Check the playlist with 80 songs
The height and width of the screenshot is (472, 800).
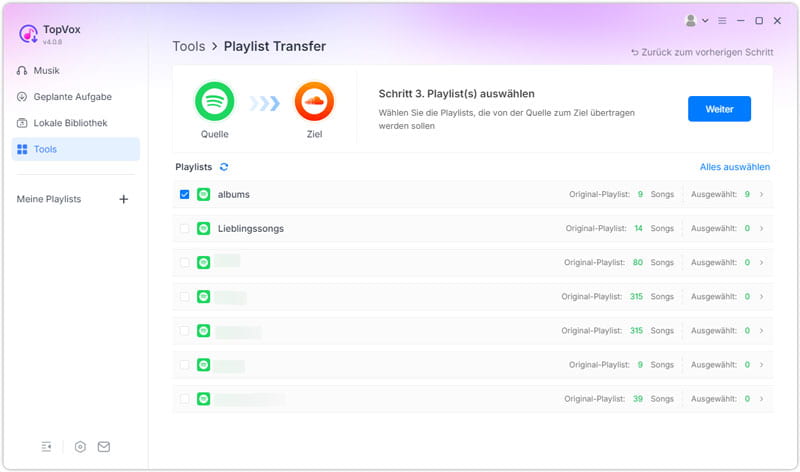click(x=185, y=263)
